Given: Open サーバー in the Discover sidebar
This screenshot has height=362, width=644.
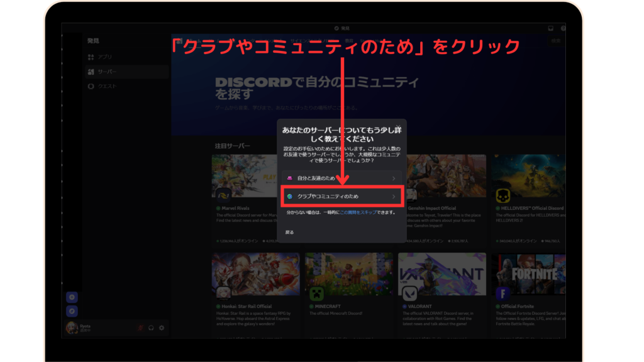Looking at the screenshot, I should (x=126, y=72).
